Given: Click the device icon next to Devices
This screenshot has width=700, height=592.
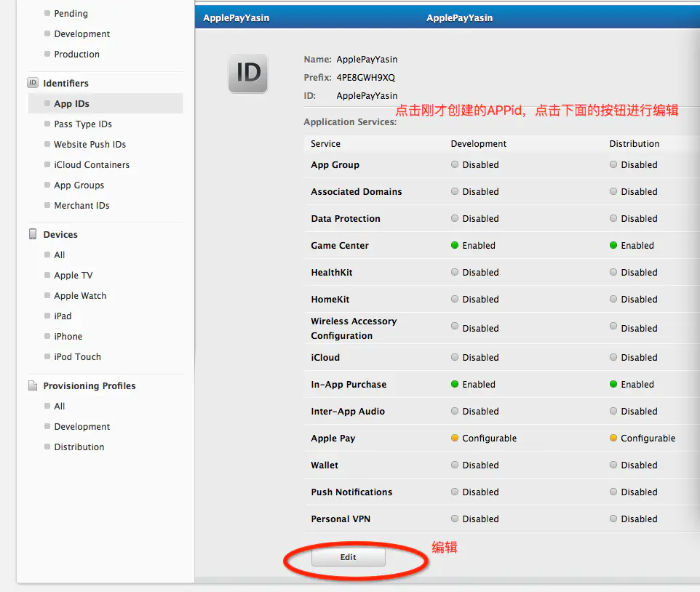Looking at the screenshot, I should pyautogui.click(x=32, y=234).
